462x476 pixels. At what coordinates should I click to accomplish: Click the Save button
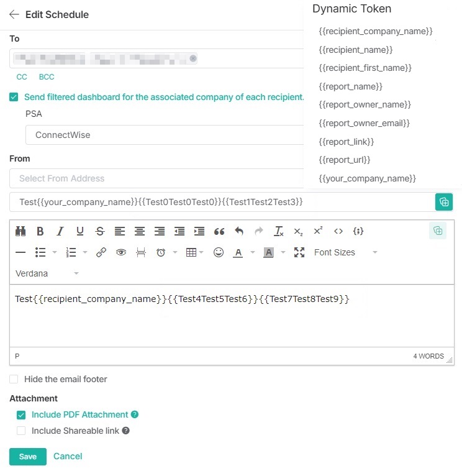click(x=27, y=457)
